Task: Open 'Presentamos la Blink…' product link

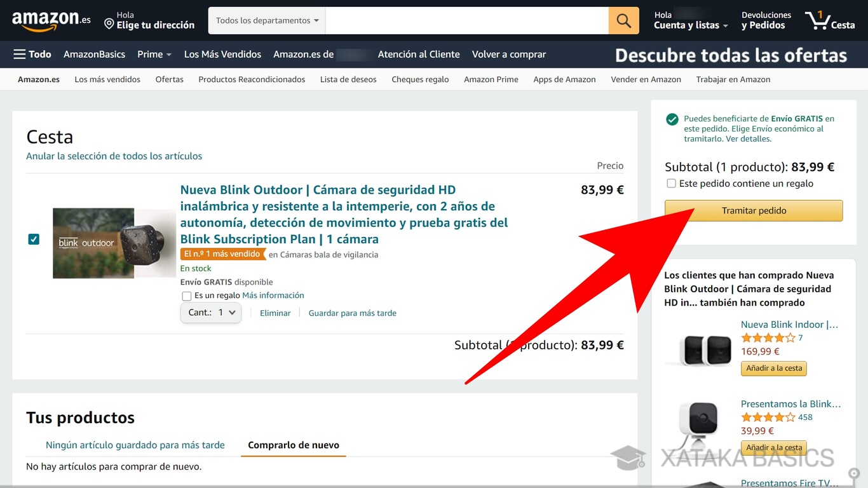Action: [x=791, y=404]
